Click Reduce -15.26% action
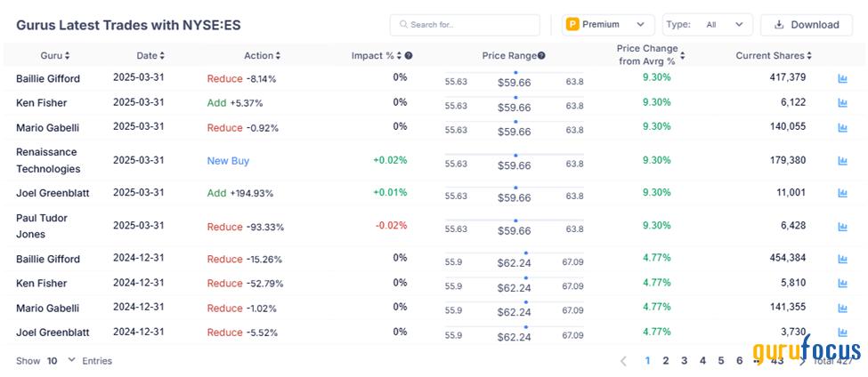Viewport: 868px width, 377px height. pyautogui.click(x=244, y=259)
